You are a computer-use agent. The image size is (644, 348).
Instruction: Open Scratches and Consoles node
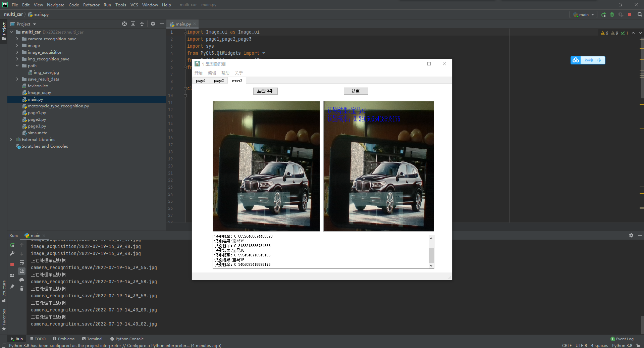pyautogui.click(x=45, y=146)
